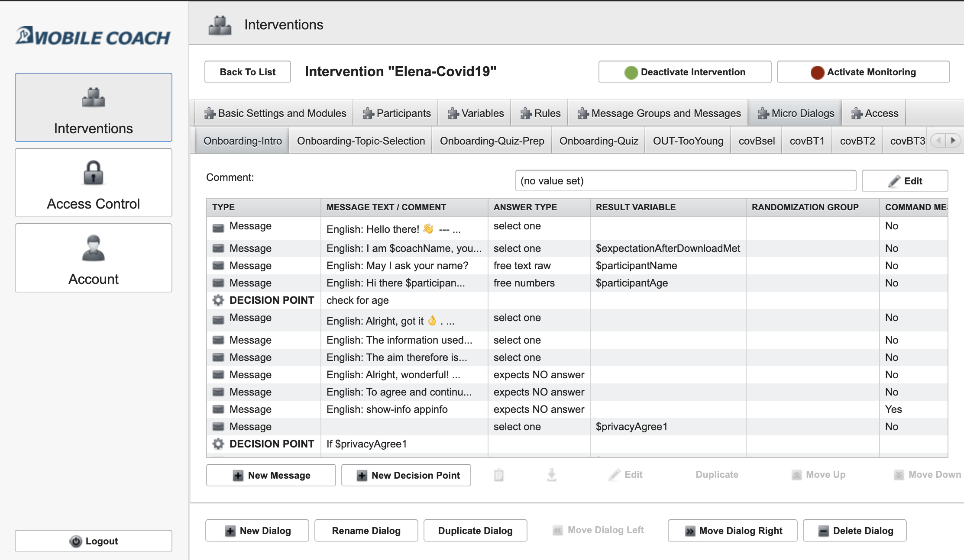The width and height of the screenshot is (964, 560).
Task: Add a New Decision Point
Action: point(406,475)
